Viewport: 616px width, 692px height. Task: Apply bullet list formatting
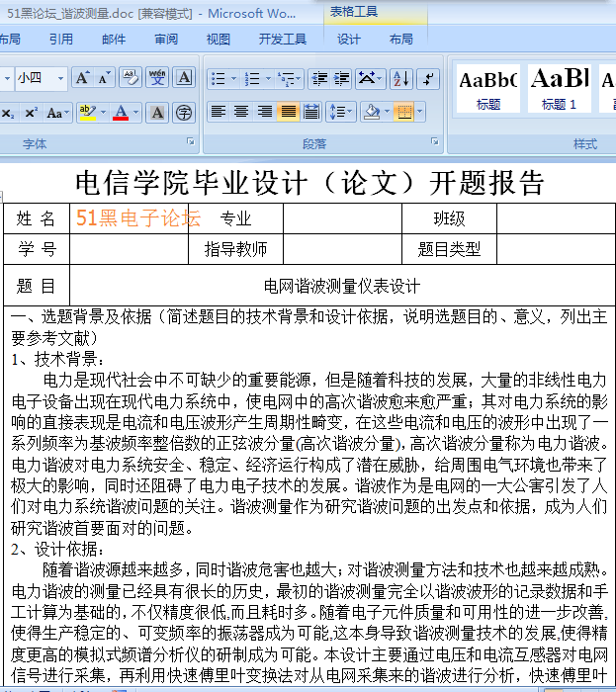pyautogui.click(x=218, y=79)
